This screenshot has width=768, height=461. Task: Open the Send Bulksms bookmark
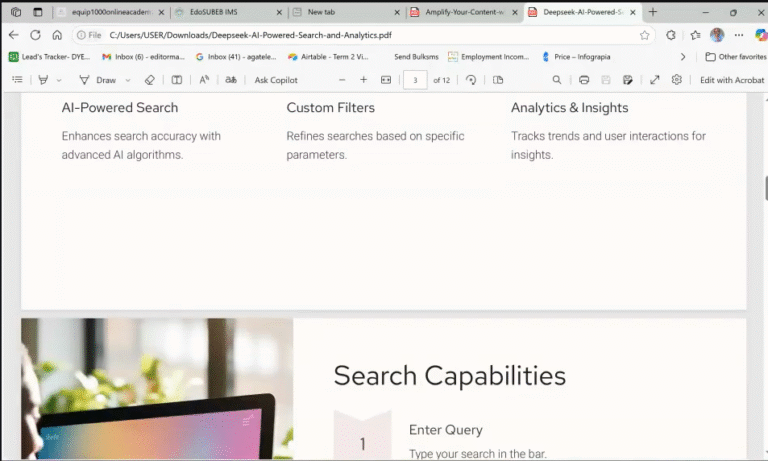pos(416,57)
